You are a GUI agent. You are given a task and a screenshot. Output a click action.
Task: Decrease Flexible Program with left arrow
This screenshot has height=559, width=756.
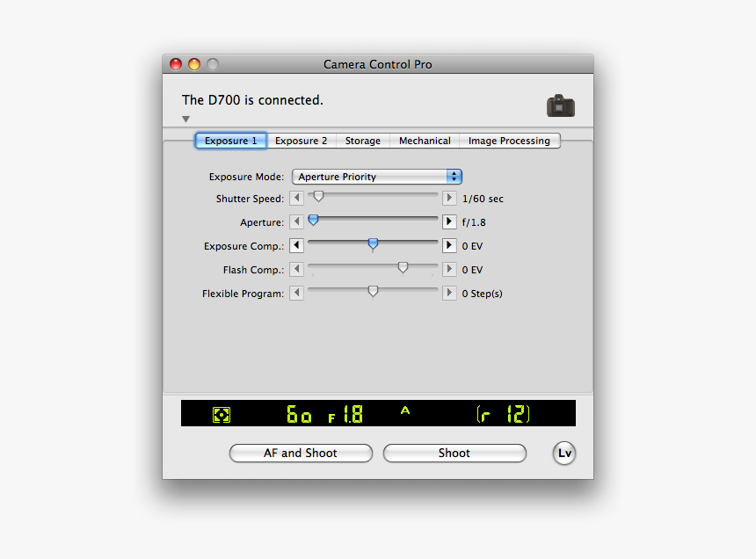tap(296, 293)
